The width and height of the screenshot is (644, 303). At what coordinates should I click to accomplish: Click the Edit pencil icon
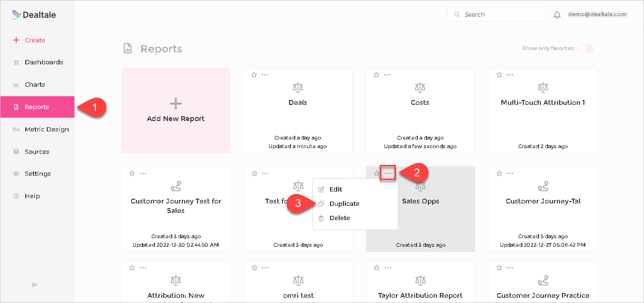(321, 190)
